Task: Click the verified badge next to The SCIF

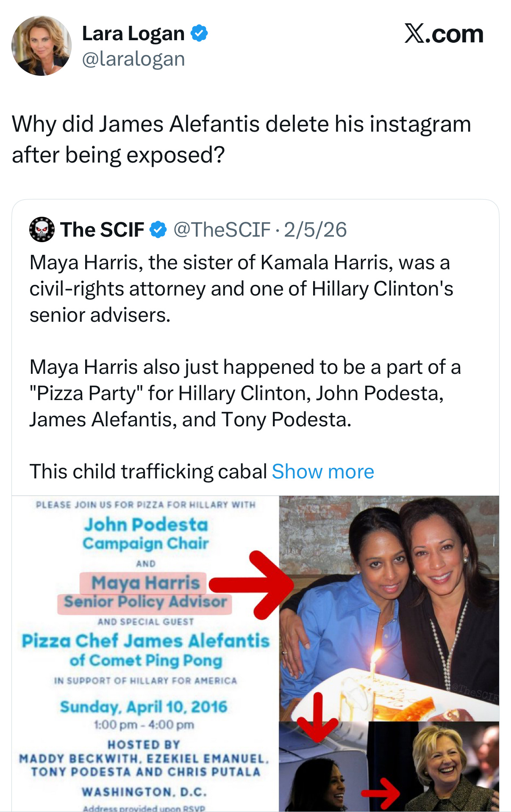Action: (158, 229)
